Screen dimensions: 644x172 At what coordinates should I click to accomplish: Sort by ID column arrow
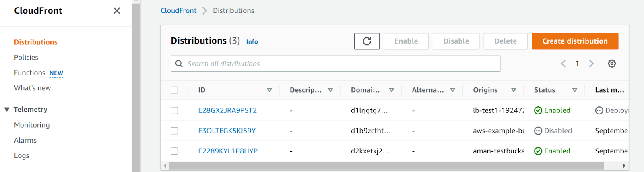point(269,90)
